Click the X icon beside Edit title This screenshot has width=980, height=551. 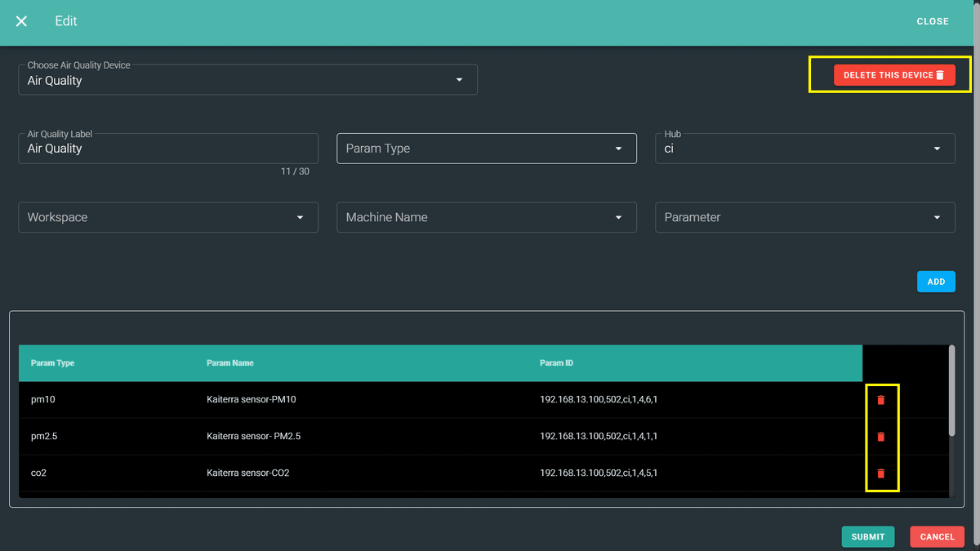pos(22,21)
